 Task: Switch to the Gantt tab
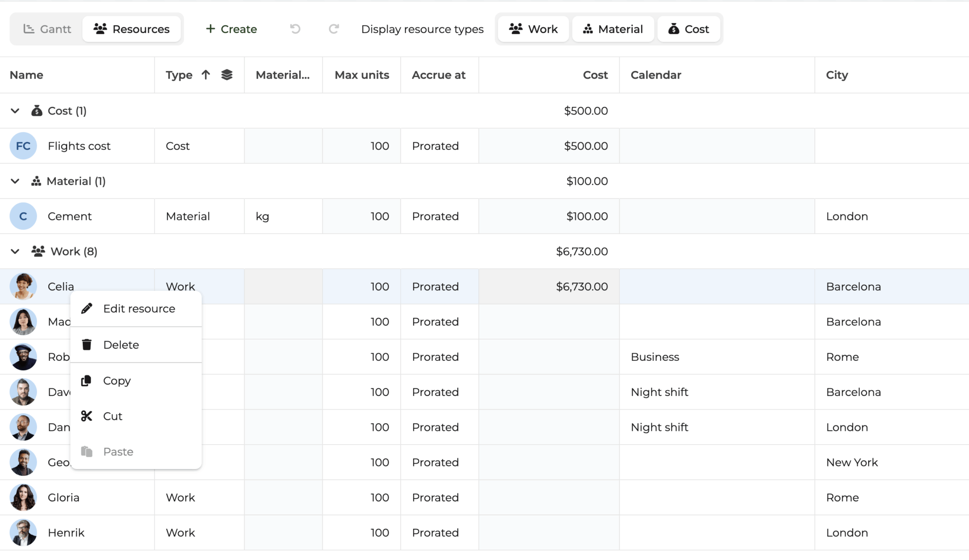pyautogui.click(x=47, y=29)
